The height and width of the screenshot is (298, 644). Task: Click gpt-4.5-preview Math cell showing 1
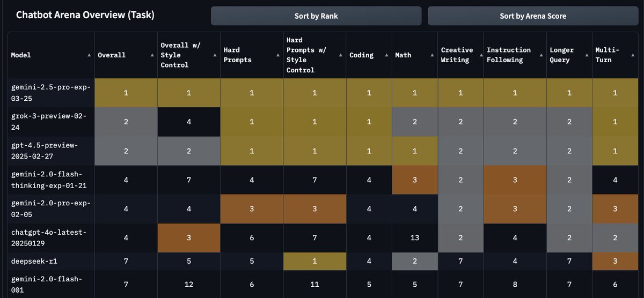coord(415,151)
